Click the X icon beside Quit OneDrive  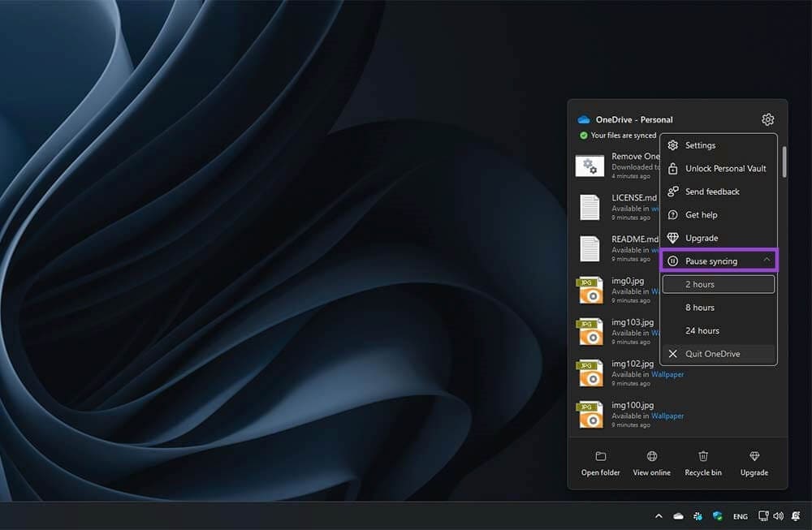click(x=672, y=354)
